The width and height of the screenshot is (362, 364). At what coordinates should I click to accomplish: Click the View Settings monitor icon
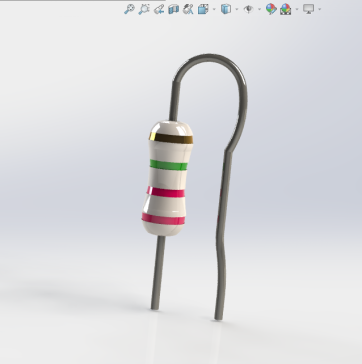pos(308,9)
